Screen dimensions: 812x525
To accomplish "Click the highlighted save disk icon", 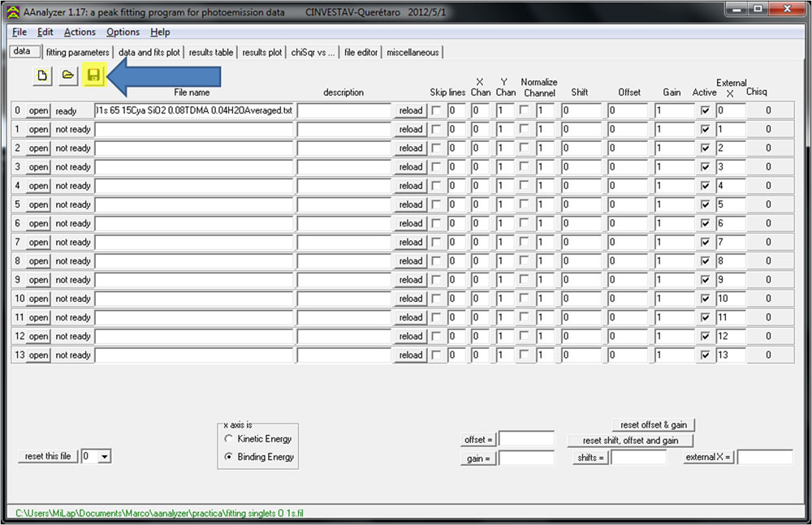I will point(93,75).
